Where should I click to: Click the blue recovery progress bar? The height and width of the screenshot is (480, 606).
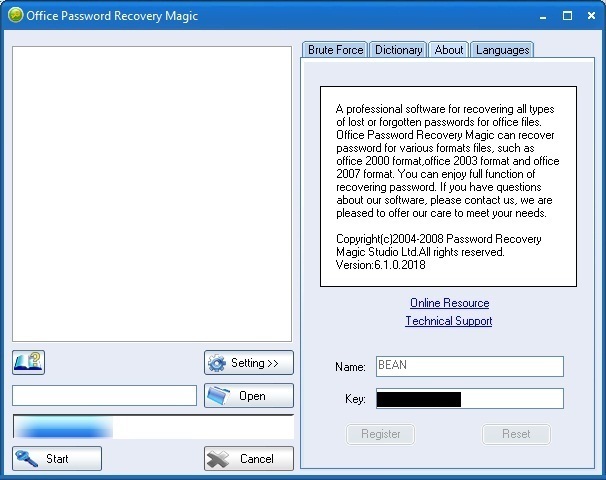pyautogui.click(x=153, y=427)
